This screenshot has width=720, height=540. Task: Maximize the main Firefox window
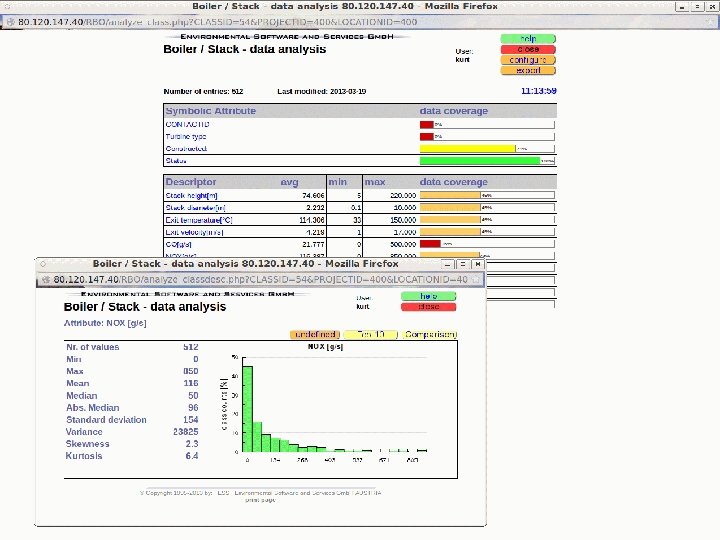(698, 7)
